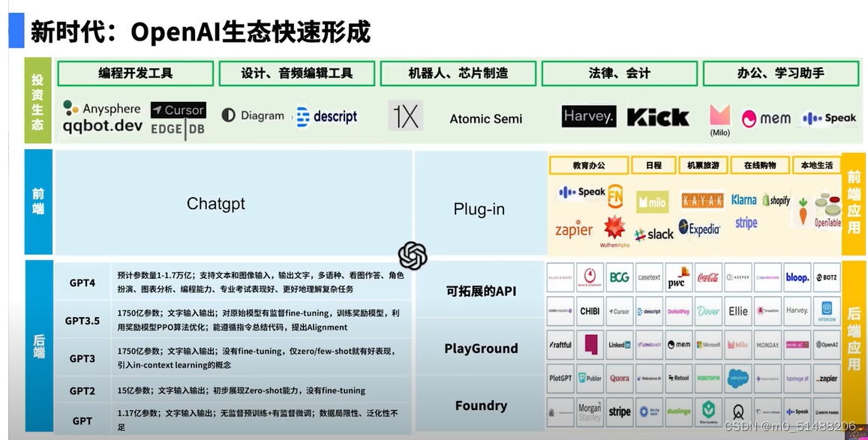Select the large orange Zapier plug-in logo
The height and width of the screenshot is (440, 868).
click(x=574, y=229)
